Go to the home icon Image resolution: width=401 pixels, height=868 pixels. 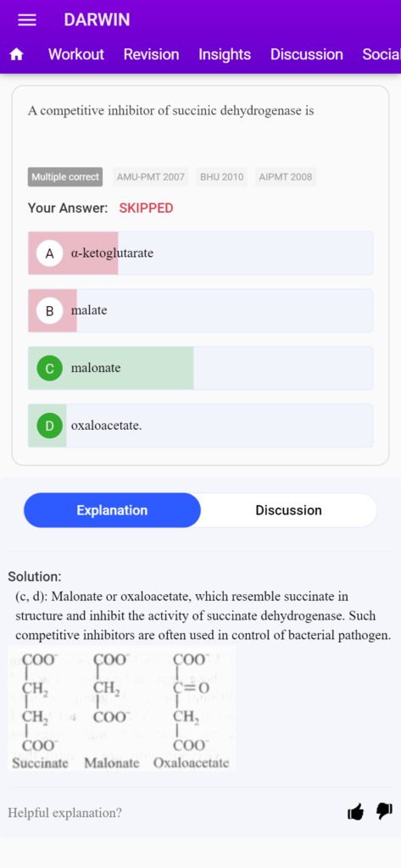[x=17, y=54]
